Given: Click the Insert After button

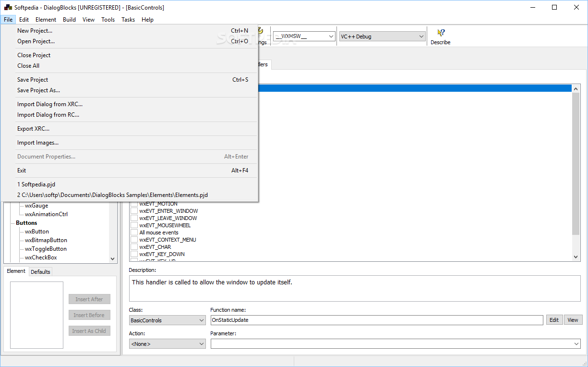Looking at the screenshot, I should click(89, 299).
